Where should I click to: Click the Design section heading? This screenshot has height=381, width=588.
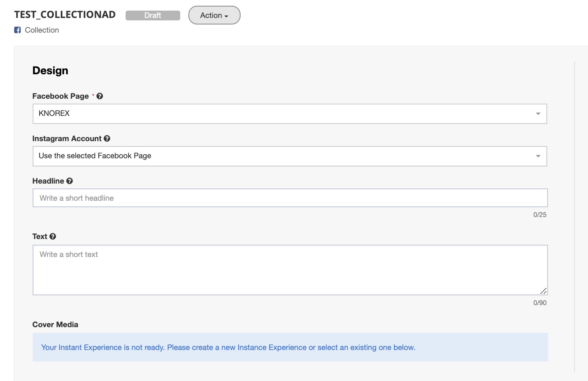(x=50, y=71)
